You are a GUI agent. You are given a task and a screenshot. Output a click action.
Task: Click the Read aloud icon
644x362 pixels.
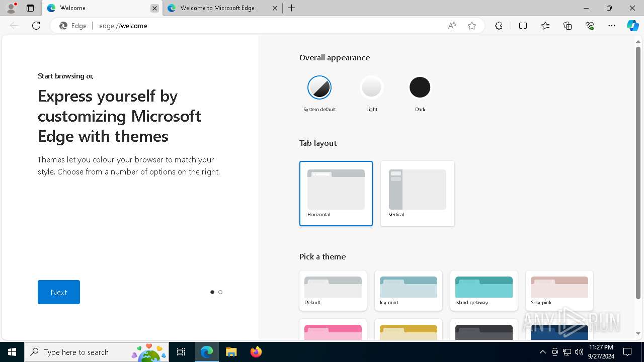pos(452,26)
